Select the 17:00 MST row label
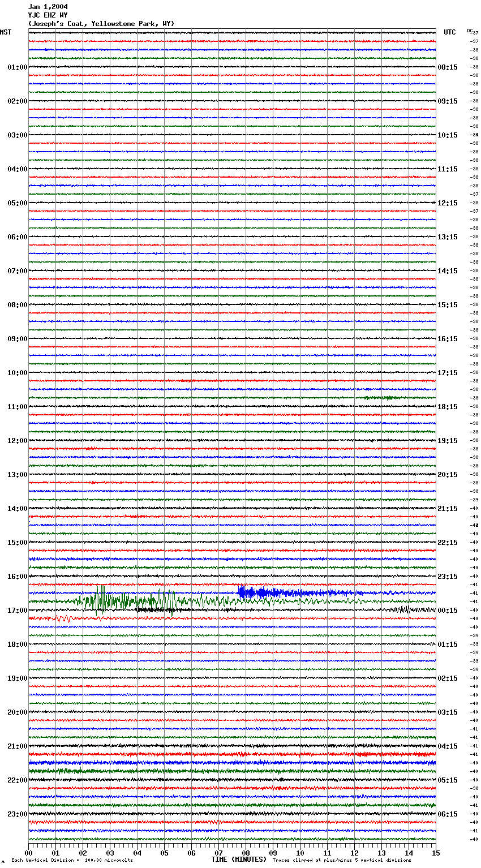Image resolution: width=481 pixels, height=868 pixels. 18,611
